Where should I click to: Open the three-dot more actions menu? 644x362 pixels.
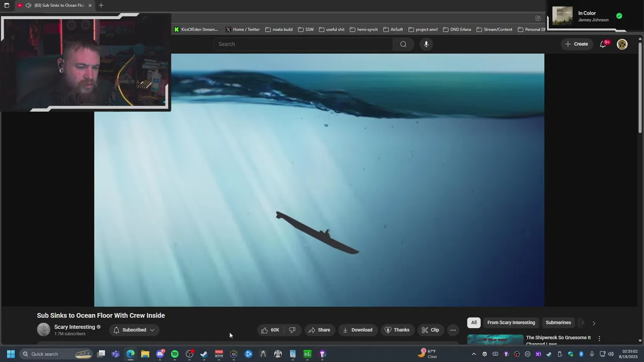[x=453, y=330]
